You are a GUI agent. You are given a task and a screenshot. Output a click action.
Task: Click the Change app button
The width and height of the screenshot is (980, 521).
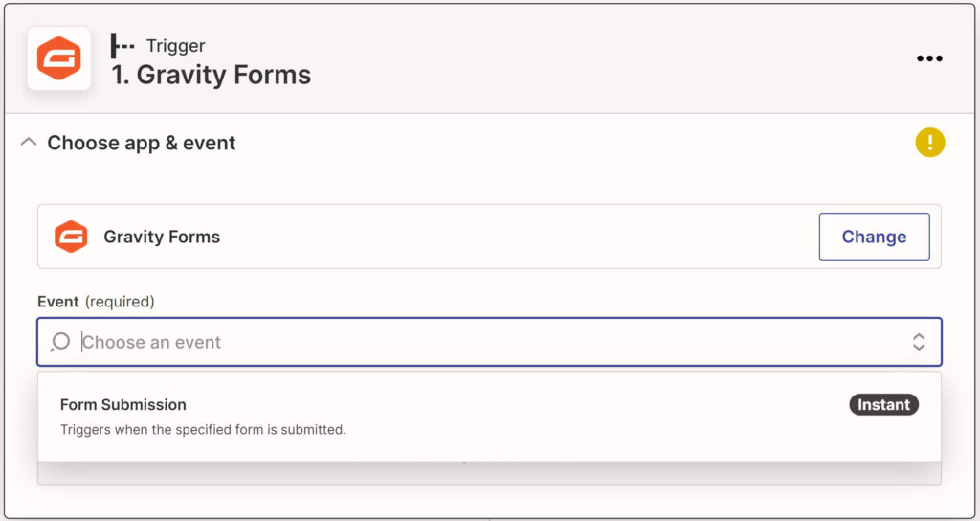pyautogui.click(x=874, y=237)
